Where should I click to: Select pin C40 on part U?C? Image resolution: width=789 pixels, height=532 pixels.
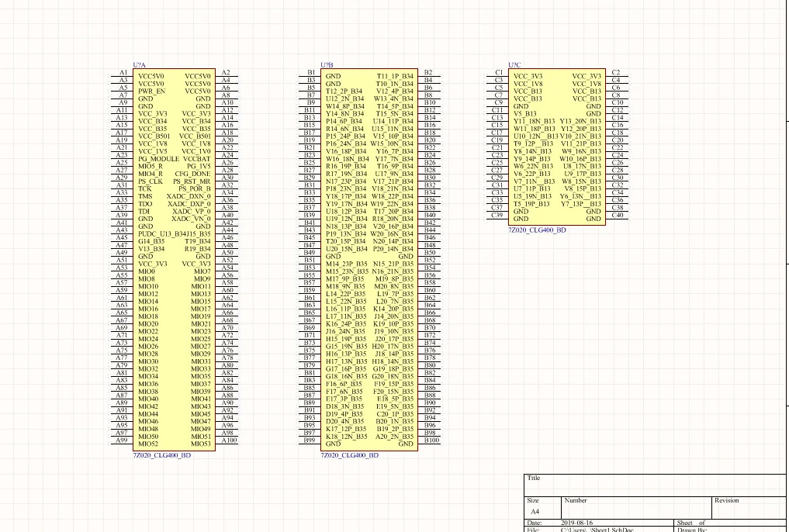click(x=618, y=216)
